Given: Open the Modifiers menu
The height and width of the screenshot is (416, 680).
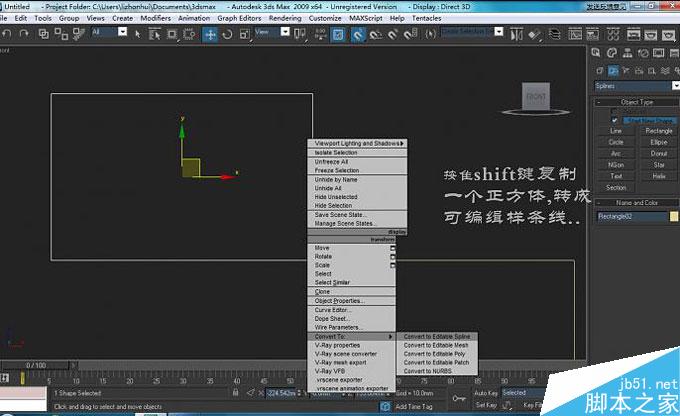Looking at the screenshot, I should point(155,18).
